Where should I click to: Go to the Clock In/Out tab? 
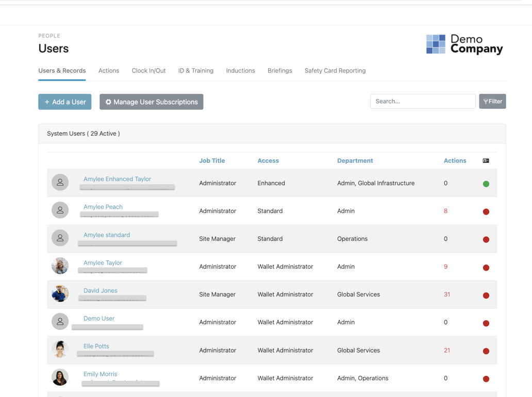pos(148,71)
